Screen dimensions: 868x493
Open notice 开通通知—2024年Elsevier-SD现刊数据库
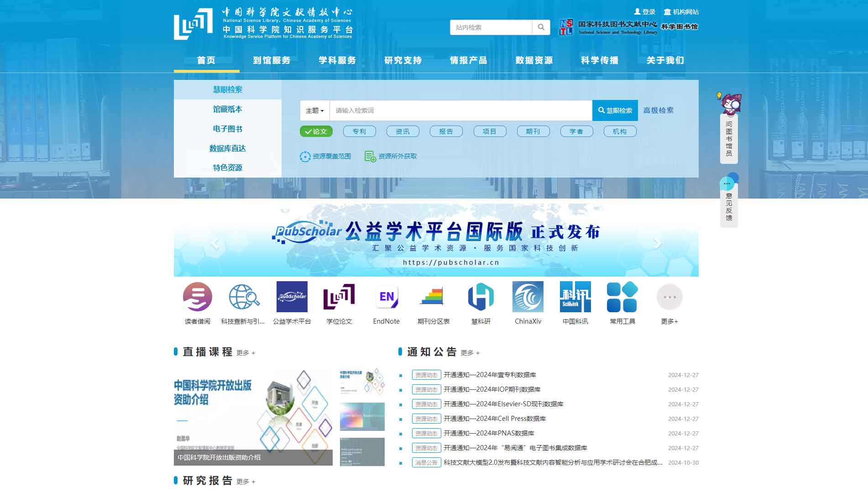[x=503, y=404]
